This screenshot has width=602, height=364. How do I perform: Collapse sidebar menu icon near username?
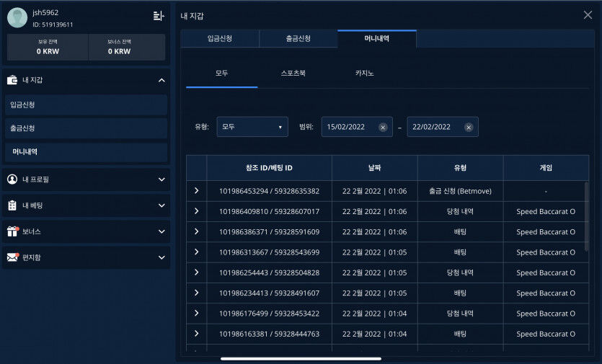click(159, 16)
